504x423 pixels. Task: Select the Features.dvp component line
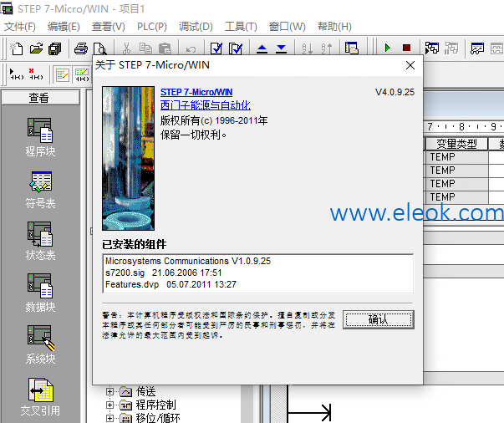171,284
